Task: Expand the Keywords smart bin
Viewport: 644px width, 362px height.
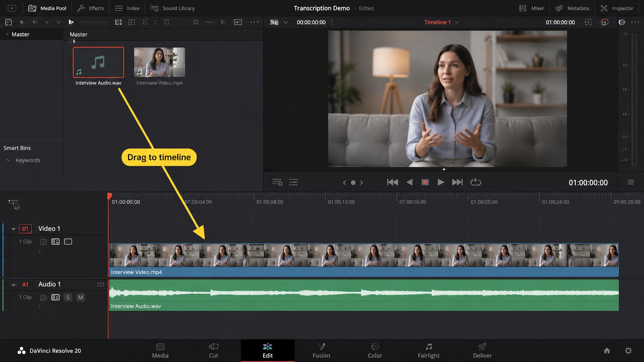Action: coord(8,160)
